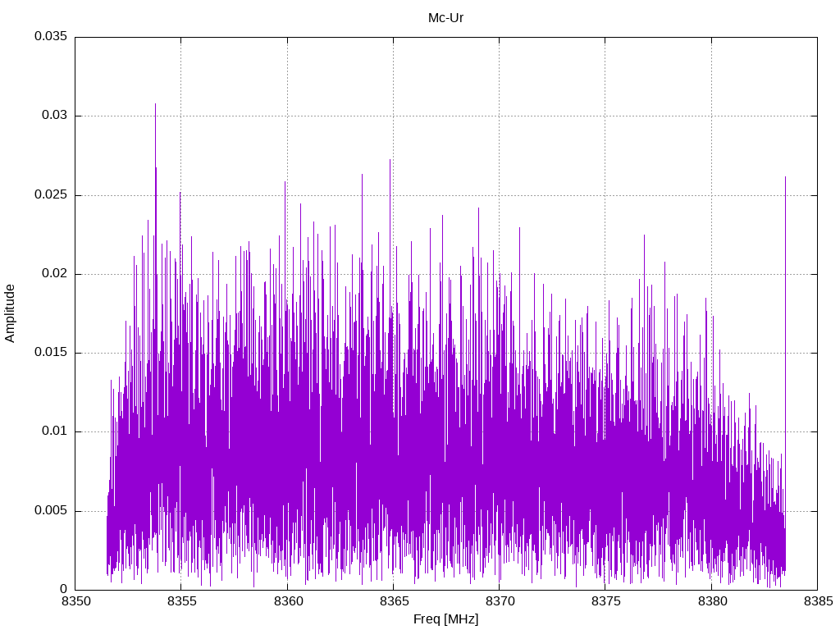Click the plot title 'Mc-Ur'
The height and width of the screenshot is (630, 840).
pos(445,18)
